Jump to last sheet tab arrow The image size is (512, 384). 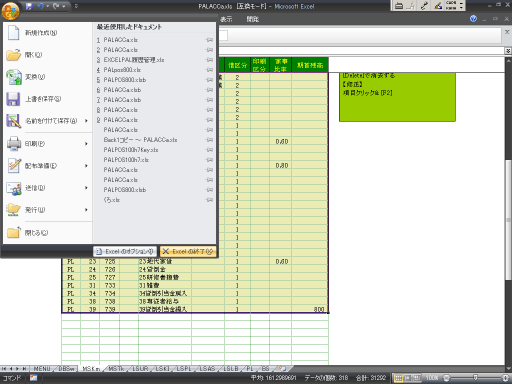(24, 369)
